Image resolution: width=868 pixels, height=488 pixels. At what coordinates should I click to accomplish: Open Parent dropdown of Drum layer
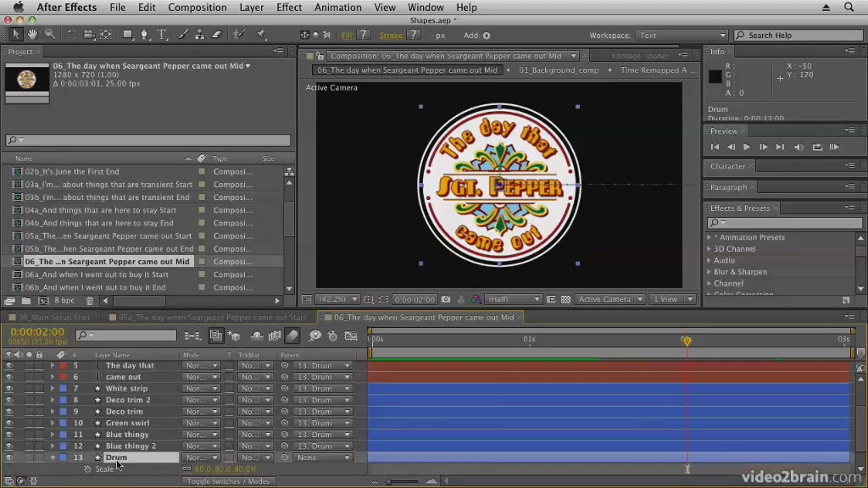(323, 457)
